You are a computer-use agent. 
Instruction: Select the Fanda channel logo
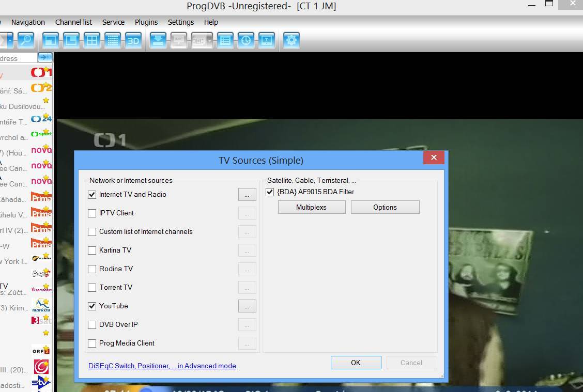41,258
